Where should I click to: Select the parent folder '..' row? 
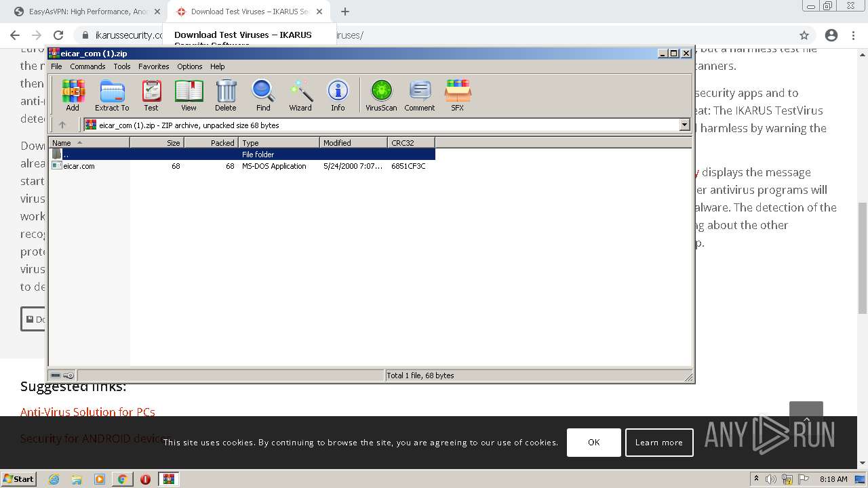pyautogui.click(x=241, y=155)
